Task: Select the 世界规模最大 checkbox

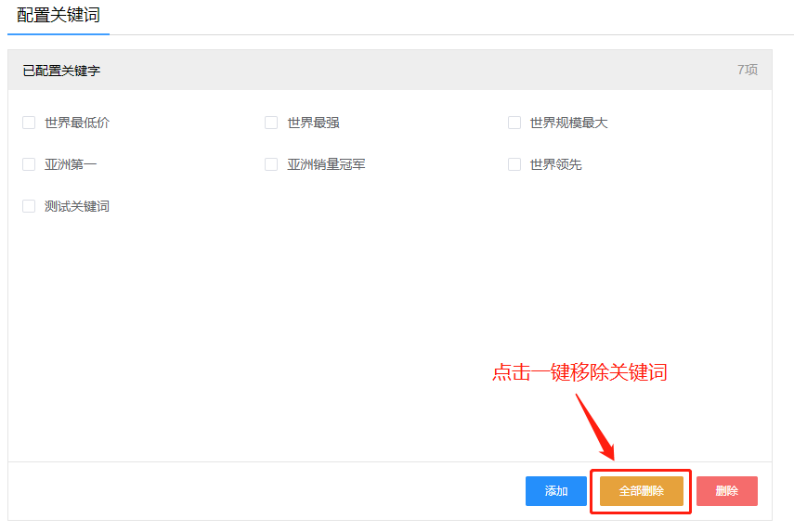Action: [x=514, y=123]
